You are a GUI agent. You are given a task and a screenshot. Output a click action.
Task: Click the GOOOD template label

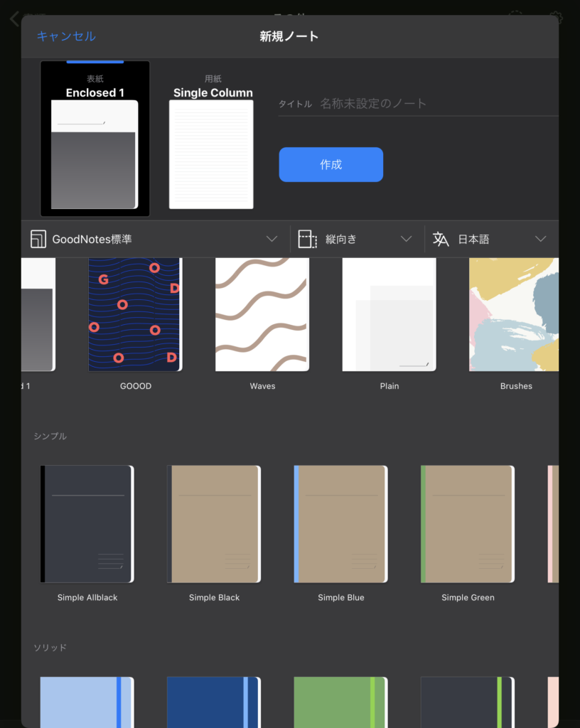click(x=136, y=386)
